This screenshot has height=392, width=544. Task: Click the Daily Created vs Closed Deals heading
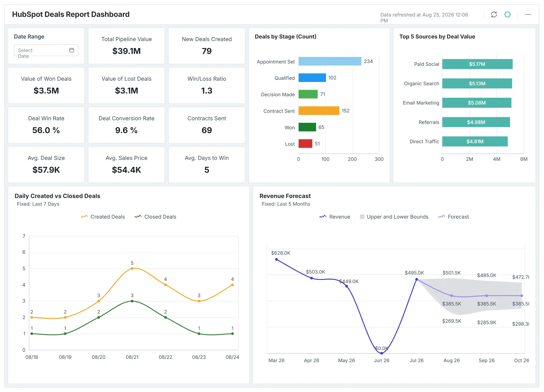point(57,196)
